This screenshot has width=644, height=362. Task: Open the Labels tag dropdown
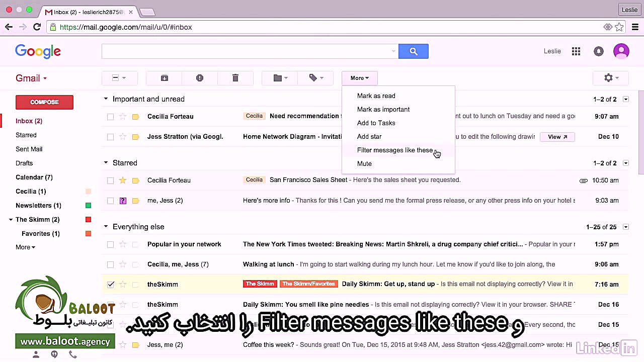tap(315, 78)
